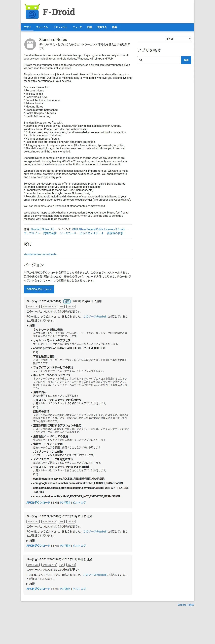This screenshot has height=644, width=215.
Task: Click x86_64 tag under version 3.201.2
Action: 71,565
